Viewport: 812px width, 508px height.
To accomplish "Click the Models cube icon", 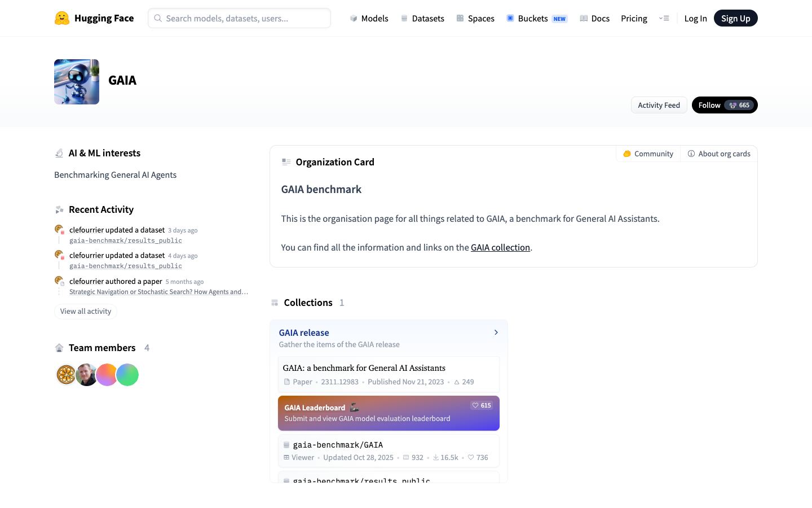I will (x=354, y=18).
